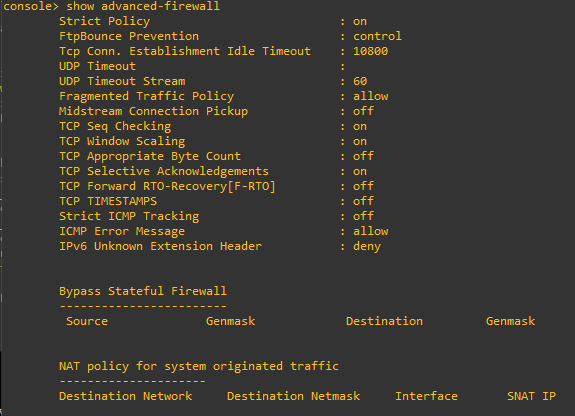
Task: Click the ICMP Error Message 'allow' value
Action: click(x=370, y=231)
